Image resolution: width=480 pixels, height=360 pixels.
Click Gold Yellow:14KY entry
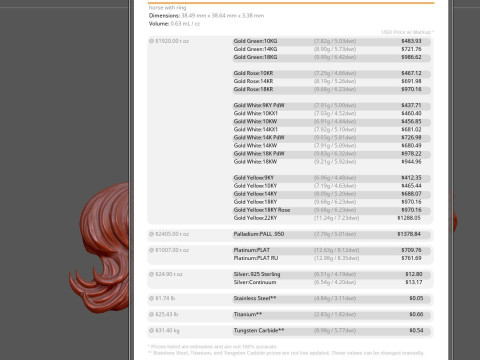point(255,194)
